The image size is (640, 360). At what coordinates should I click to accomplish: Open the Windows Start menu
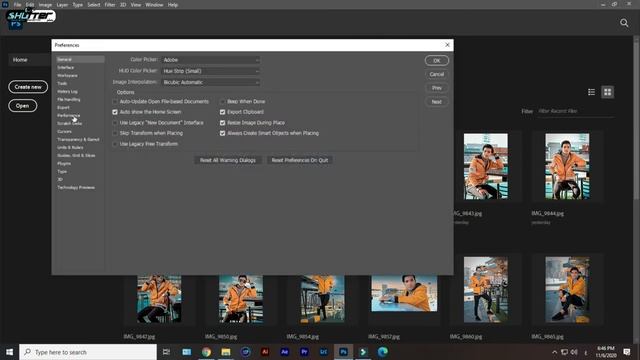pyautogui.click(x=9, y=352)
